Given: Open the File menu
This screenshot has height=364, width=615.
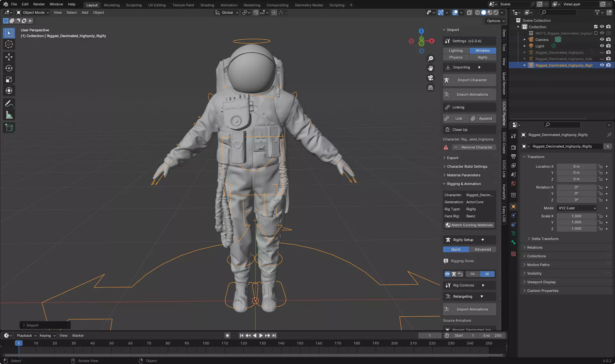Looking at the screenshot, I should coord(14,4).
